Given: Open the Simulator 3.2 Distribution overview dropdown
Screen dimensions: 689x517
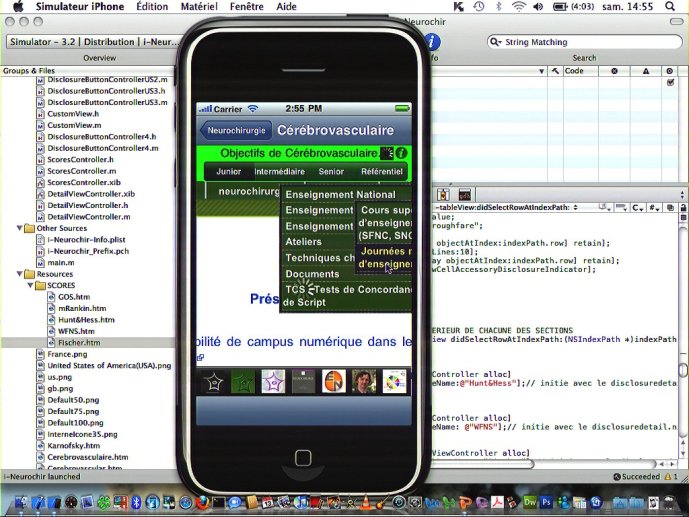Looking at the screenshot, I should click(x=94, y=42).
